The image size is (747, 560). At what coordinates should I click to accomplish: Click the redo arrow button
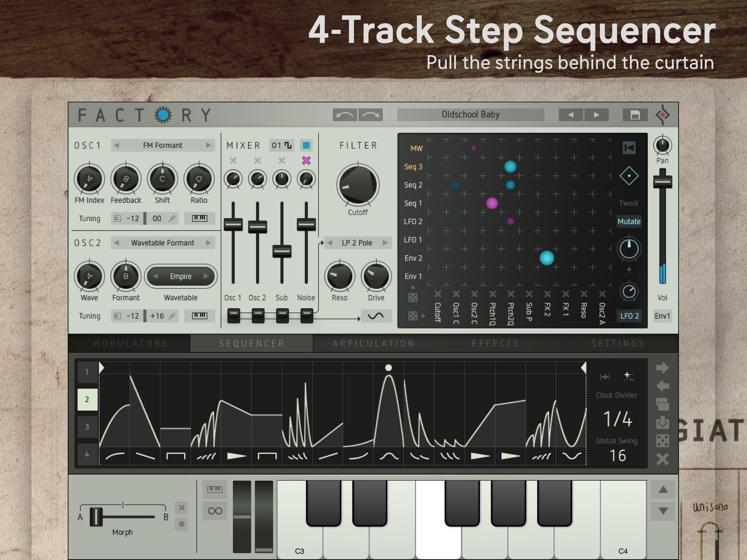(370, 115)
